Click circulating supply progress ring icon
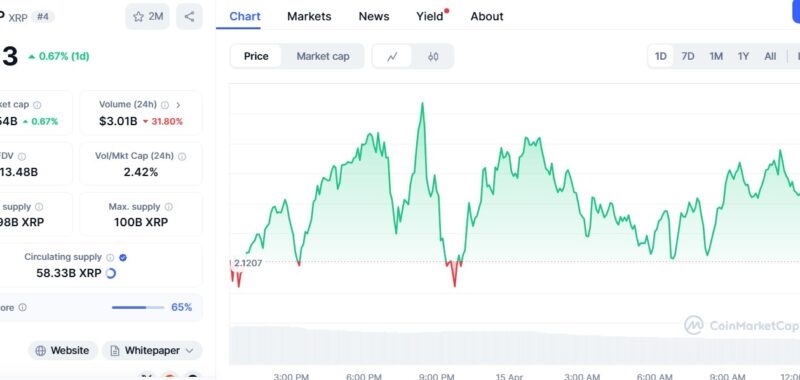The image size is (800, 380). (111, 273)
